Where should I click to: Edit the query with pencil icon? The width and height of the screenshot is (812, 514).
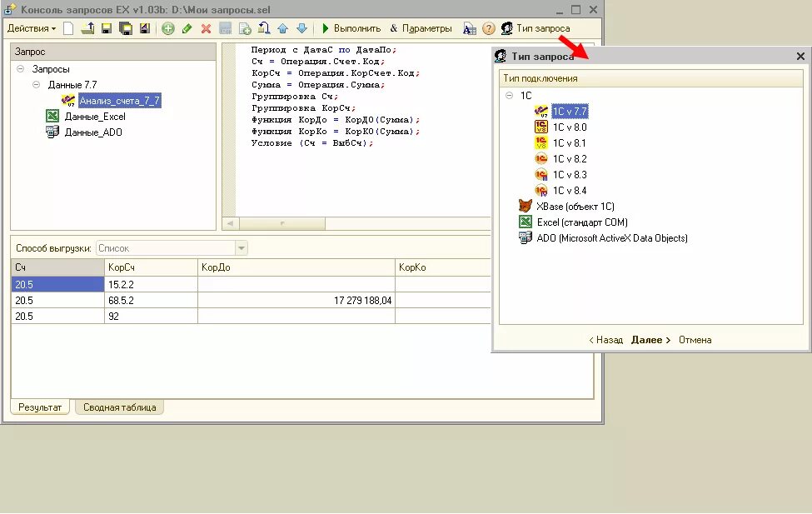tap(187, 28)
